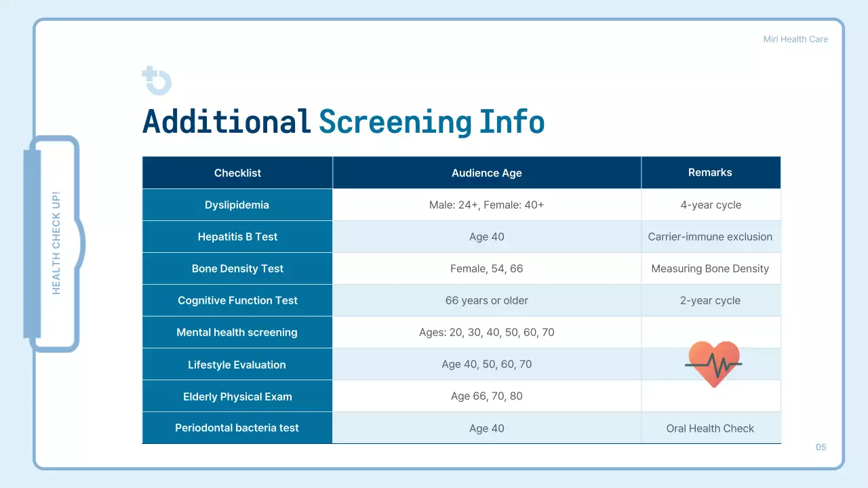Click the page number '05'
868x488 pixels.
point(821,447)
